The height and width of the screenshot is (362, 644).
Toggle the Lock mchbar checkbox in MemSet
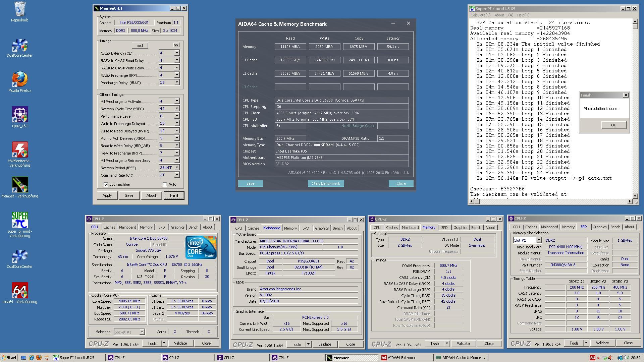tap(106, 184)
